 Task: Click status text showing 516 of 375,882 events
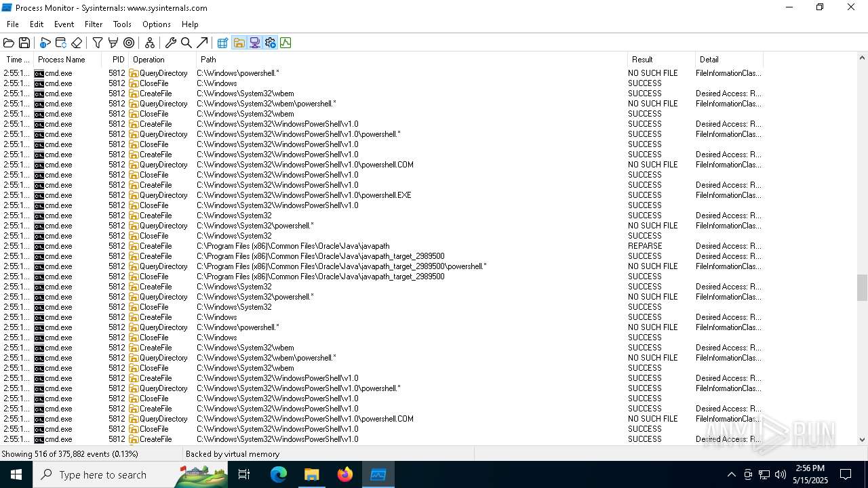[x=70, y=454]
